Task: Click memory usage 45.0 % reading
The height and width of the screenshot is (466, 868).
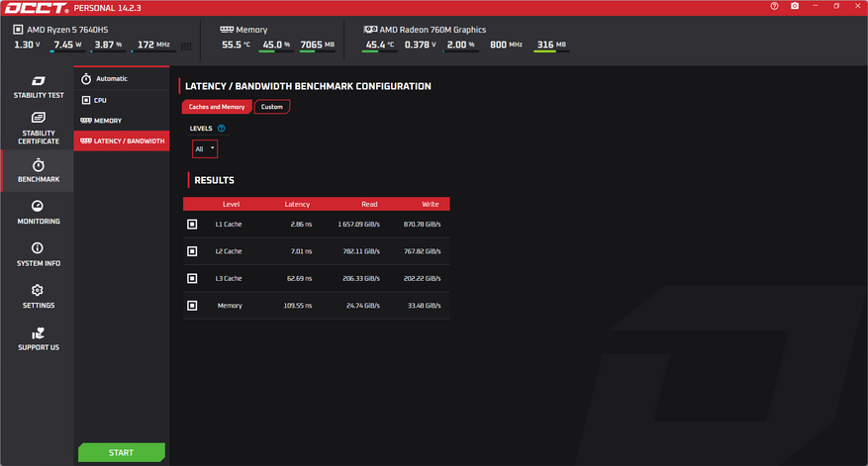Action: pos(276,45)
